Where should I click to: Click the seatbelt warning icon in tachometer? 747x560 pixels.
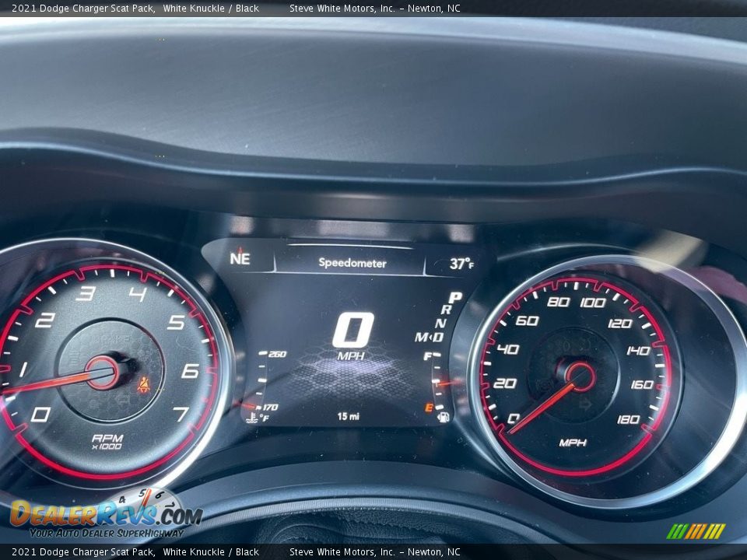pos(144,384)
